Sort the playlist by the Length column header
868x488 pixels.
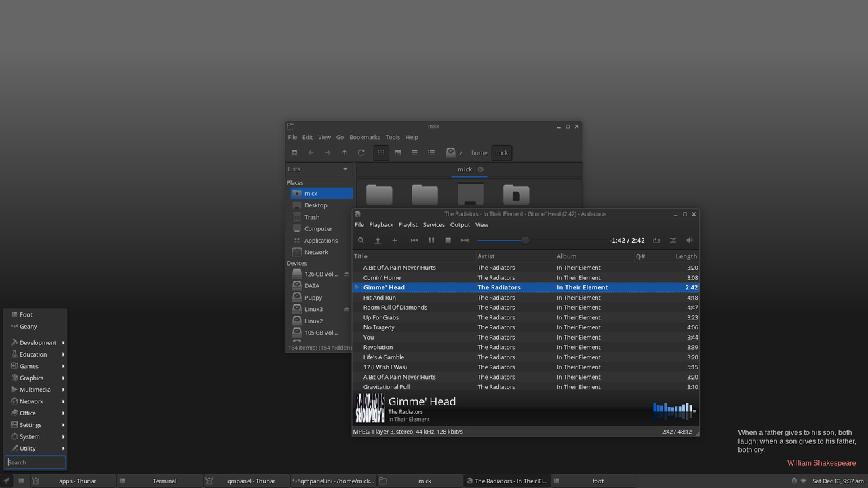[x=673, y=256]
